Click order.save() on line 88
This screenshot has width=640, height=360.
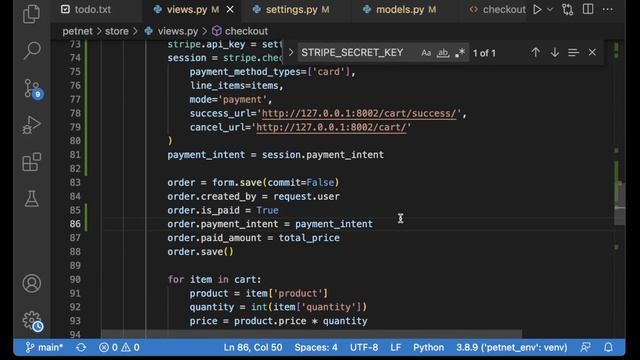click(200, 252)
